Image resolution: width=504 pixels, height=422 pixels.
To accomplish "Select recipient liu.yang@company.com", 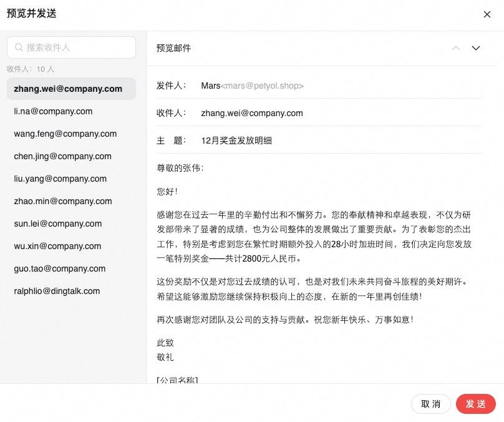I will tap(60, 179).
